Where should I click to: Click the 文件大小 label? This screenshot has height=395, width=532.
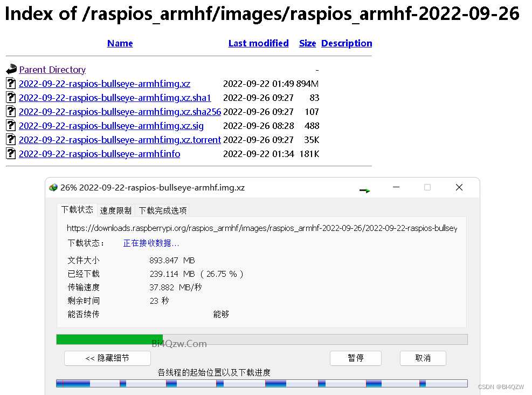pos(84,261)
